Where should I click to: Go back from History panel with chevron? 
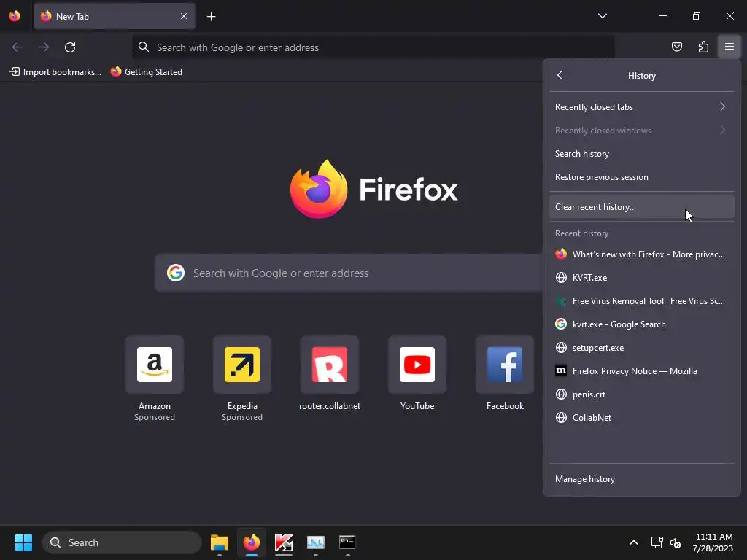point(560,75)
